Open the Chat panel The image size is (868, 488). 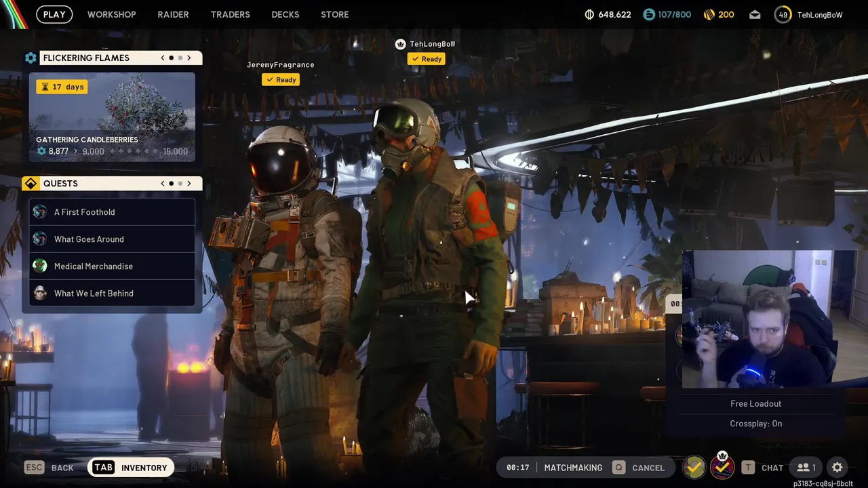[762, 468]
